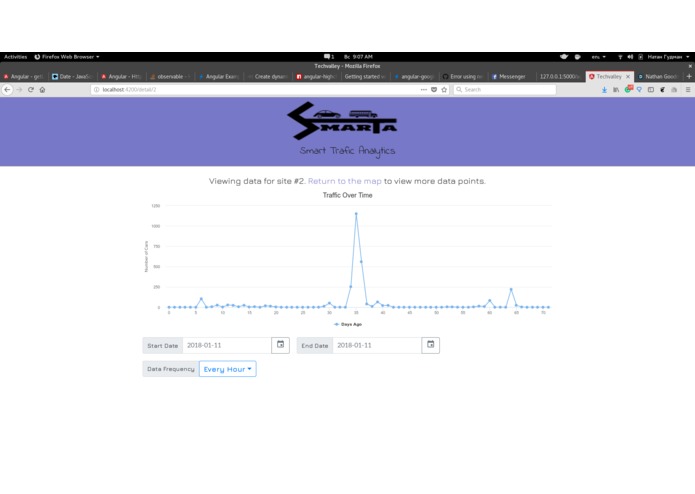Click the Start Date input field
The width and height of the screenshot is (695, 494).
[x=226, y=345]
